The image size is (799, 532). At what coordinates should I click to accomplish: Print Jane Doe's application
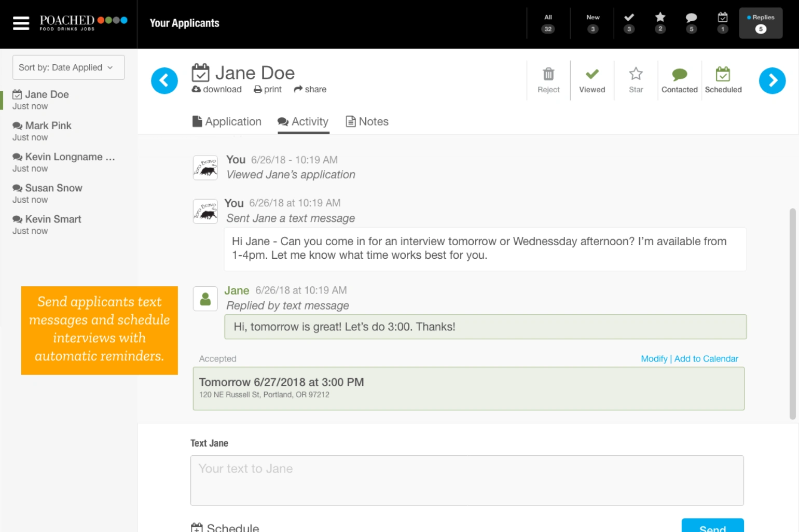pyautogui.click(x=268, y=89)
